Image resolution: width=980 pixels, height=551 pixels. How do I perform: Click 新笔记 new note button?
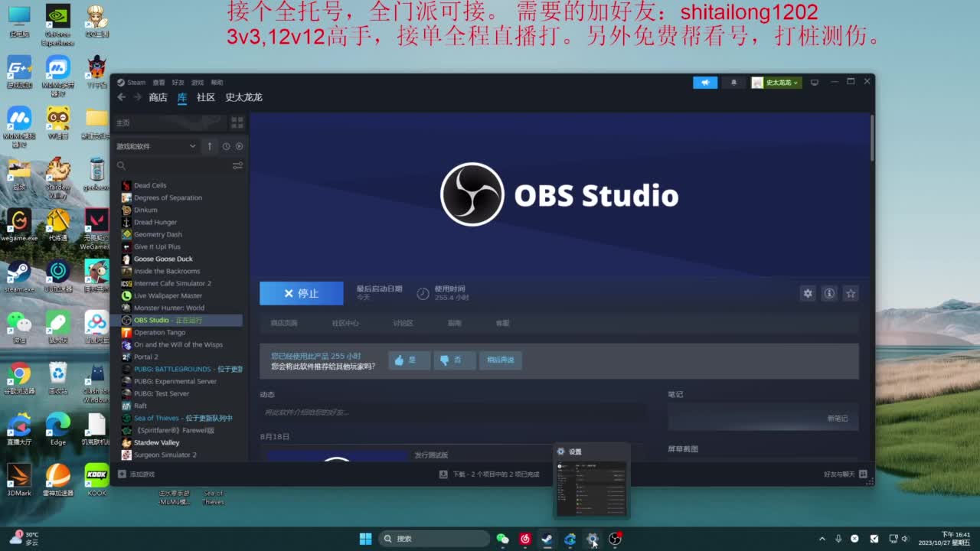pos(838,419)
